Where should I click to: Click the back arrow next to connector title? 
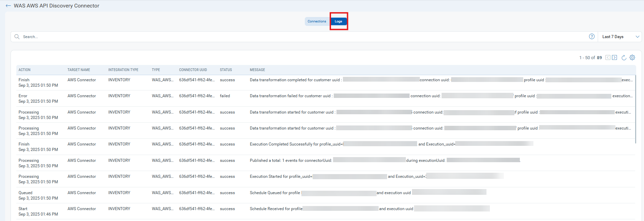point(8,6)
